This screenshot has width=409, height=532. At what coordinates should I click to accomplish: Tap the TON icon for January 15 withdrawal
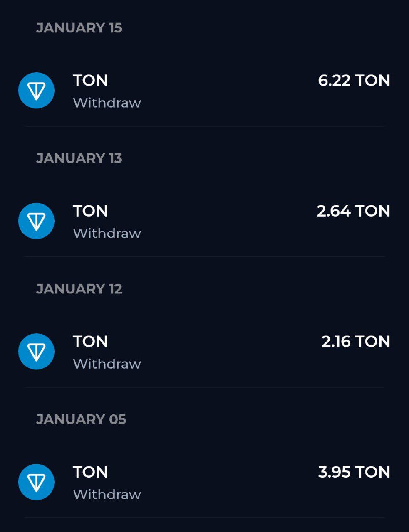point(36,91)
